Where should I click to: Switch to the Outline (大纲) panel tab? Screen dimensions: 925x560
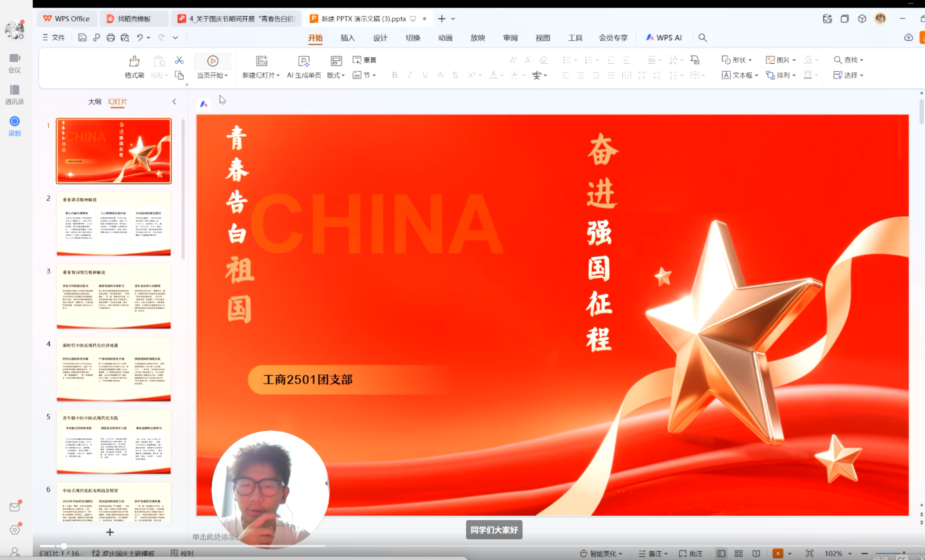click(94, 102)
